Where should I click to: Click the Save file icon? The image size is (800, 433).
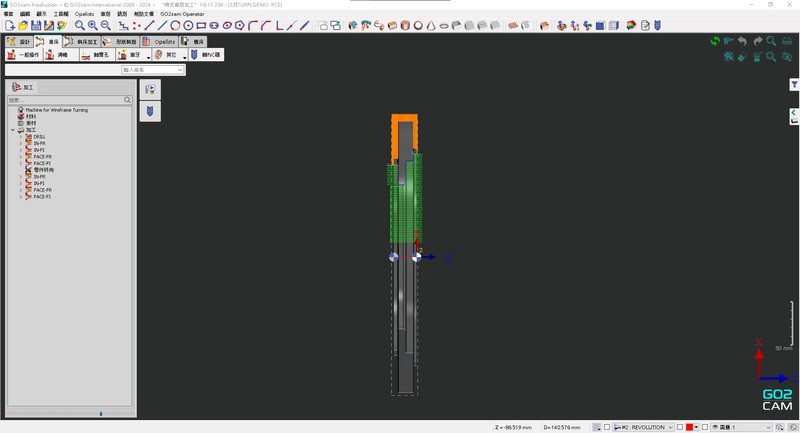click(x=36, y=25)
